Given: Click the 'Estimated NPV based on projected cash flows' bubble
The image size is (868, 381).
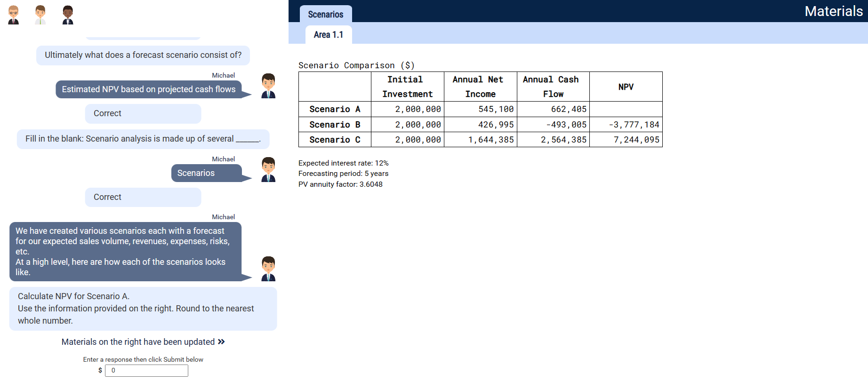Looking at the screenshot, I should (x=149, y=89).
